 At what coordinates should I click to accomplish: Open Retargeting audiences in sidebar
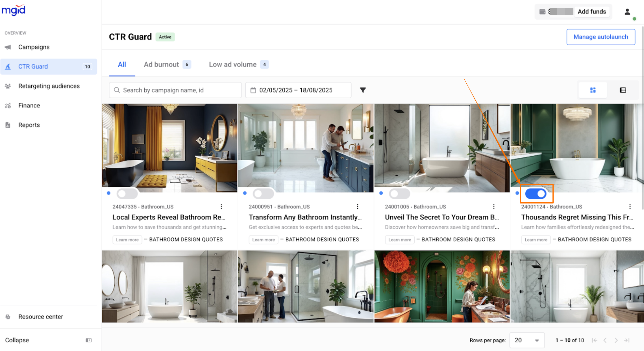click(x=49, y=86)
